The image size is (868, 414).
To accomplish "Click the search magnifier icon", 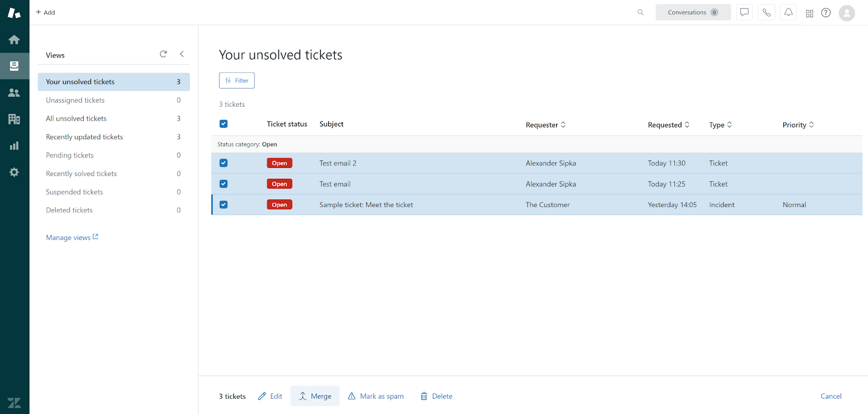I will (641, 12).
